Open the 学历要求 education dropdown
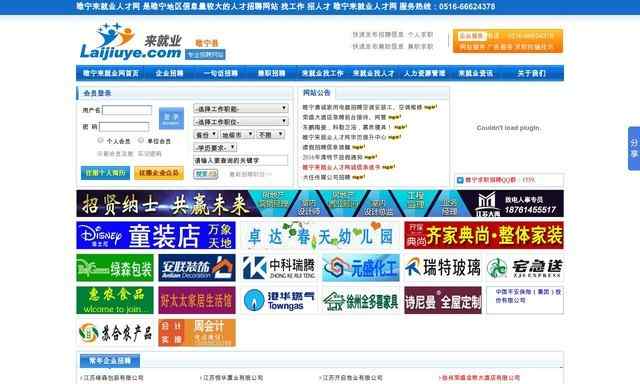This screenshot has height=384, width=640. pyautogui.click(x=215, y=147)
